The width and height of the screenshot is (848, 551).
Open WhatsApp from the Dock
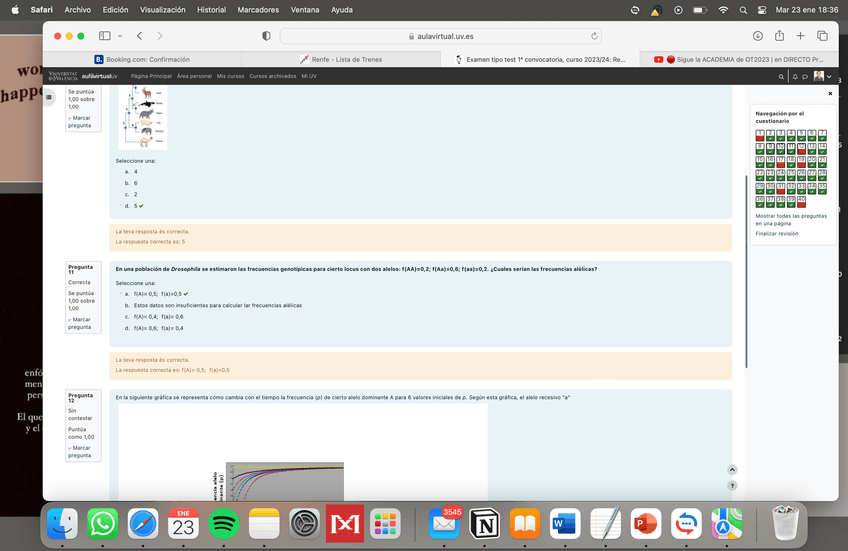pyautogui.click(x=102, y=524)
